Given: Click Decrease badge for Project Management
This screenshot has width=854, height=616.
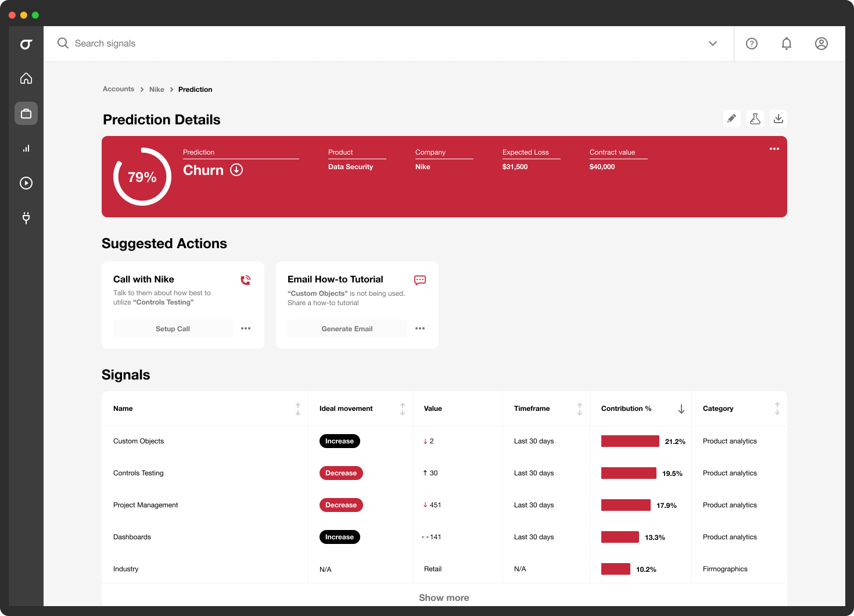Looking at the screenshot, I should (341, 505).
